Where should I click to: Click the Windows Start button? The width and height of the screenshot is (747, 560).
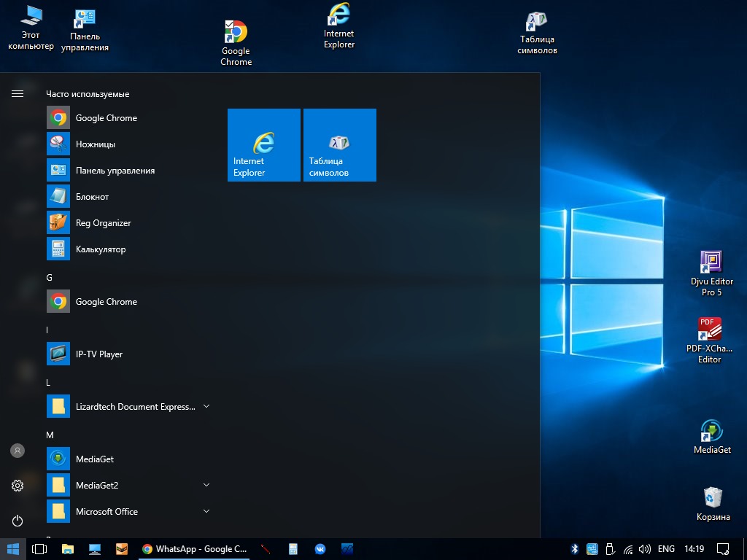tap(13, 549)
